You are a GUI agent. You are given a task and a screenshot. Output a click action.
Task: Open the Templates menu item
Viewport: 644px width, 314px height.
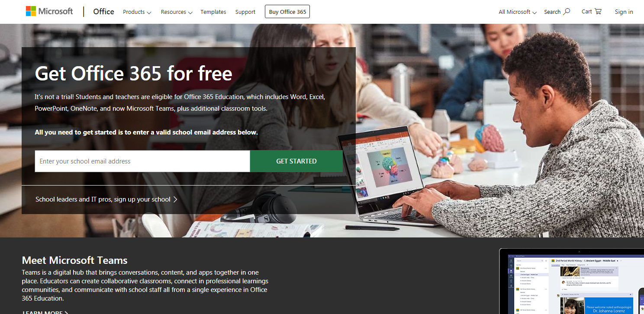(x=213, y=12)
